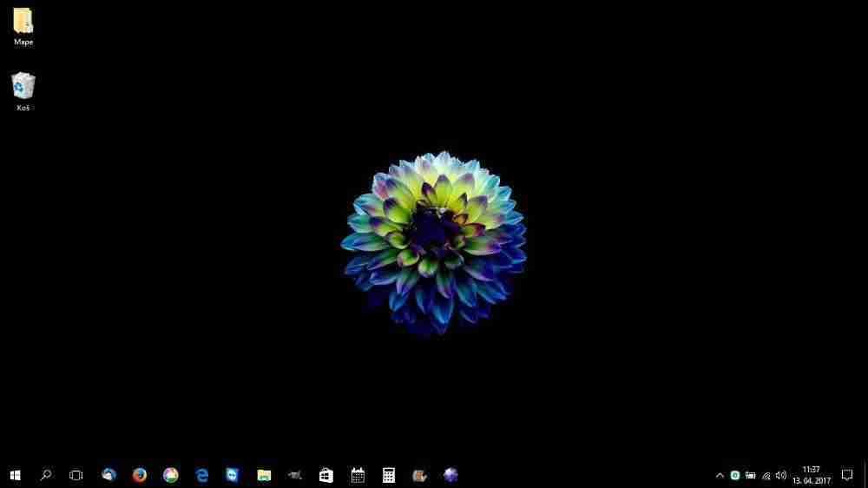The width and height of the screenshot is (868, 488).
Task: Click the purple gem taskbar icon
Action: 450,475
